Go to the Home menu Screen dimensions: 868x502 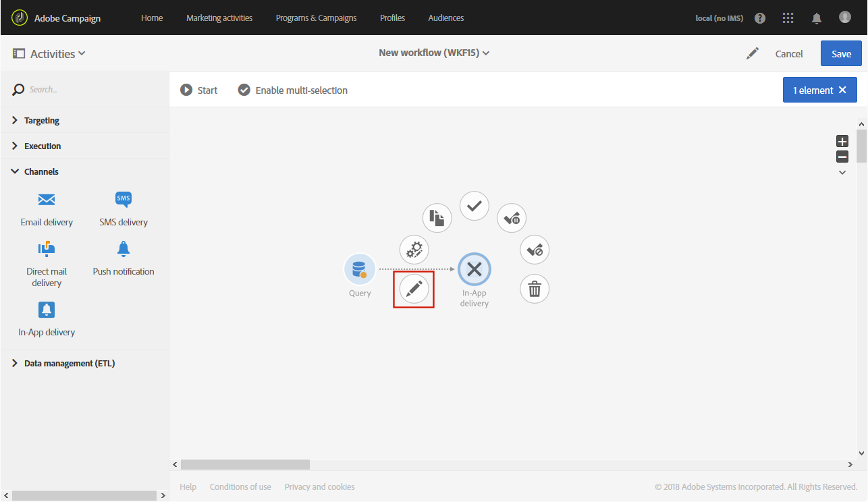pyautogui.click(x=152, y=18)
